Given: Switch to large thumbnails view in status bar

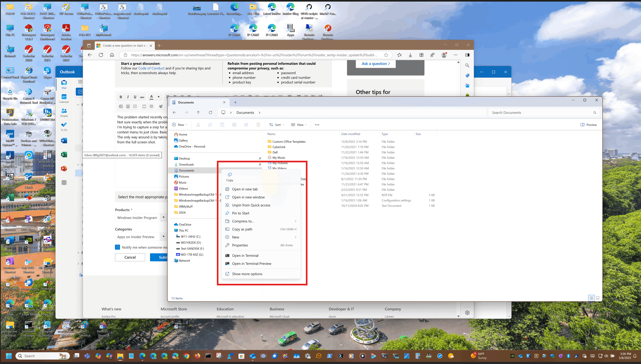Looking at the screenshot, I should pos(598,298).
